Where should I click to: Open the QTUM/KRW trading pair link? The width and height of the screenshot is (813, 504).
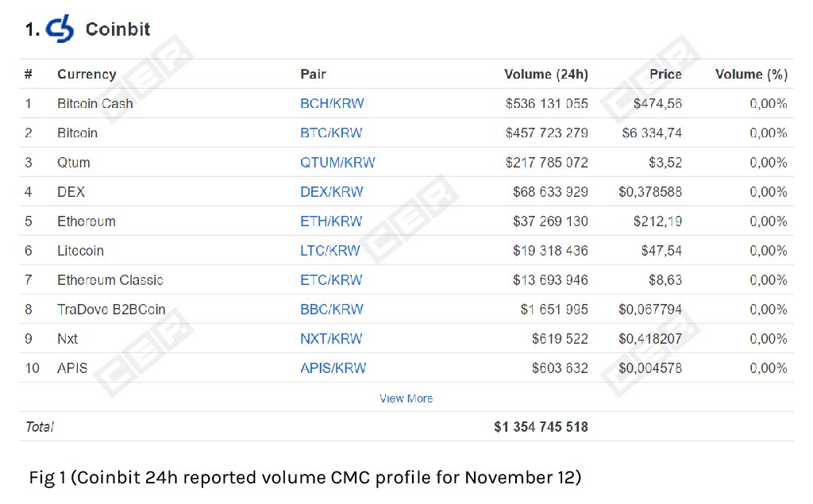tap(336, 162)
